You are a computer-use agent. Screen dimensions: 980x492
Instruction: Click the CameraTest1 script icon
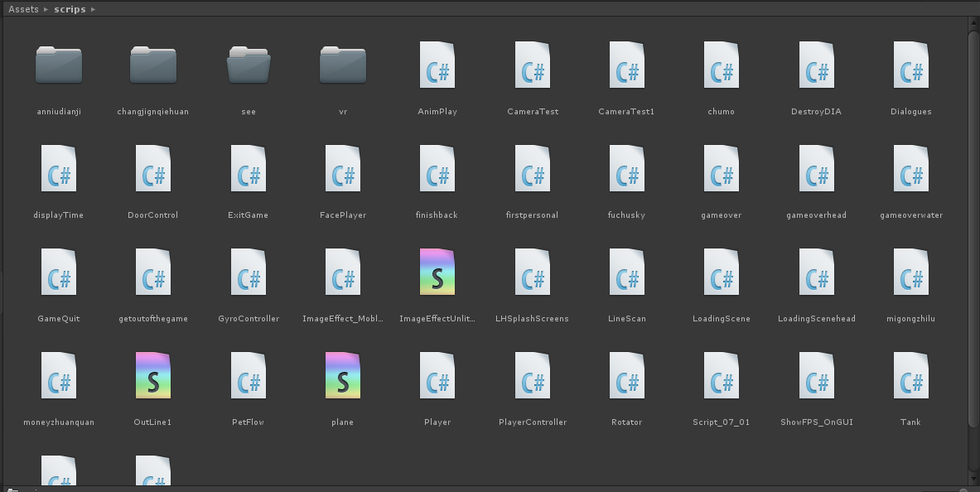(627, 65)
